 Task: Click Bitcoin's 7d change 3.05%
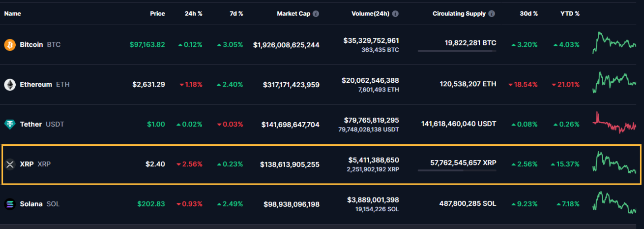230,45
